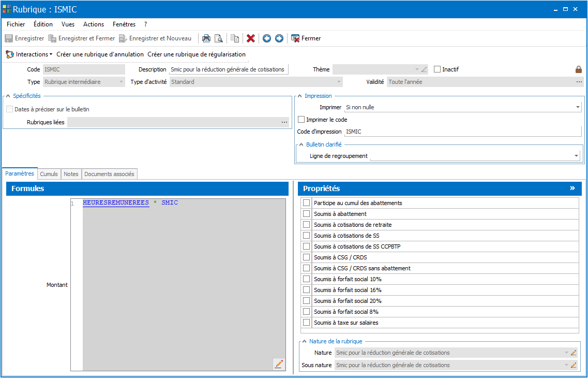Switch to the Notes tab
Screen dimensions: 588x378
(71, 174)
